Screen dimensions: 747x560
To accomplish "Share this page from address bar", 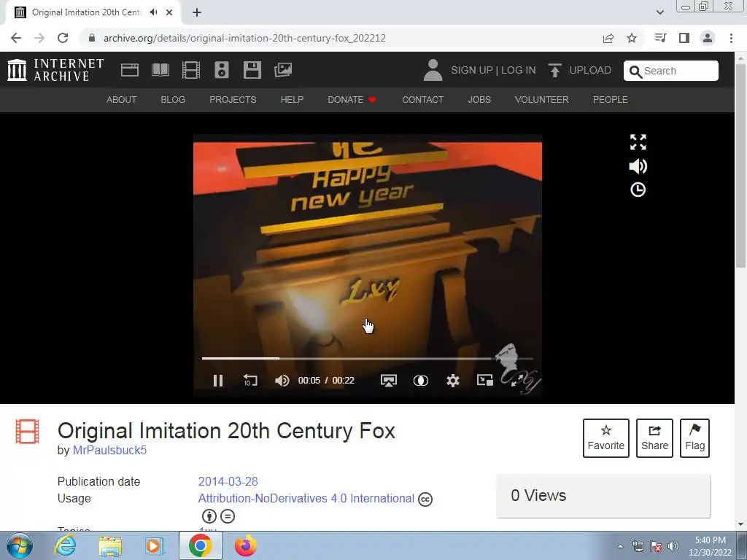I will coord(608,38).
